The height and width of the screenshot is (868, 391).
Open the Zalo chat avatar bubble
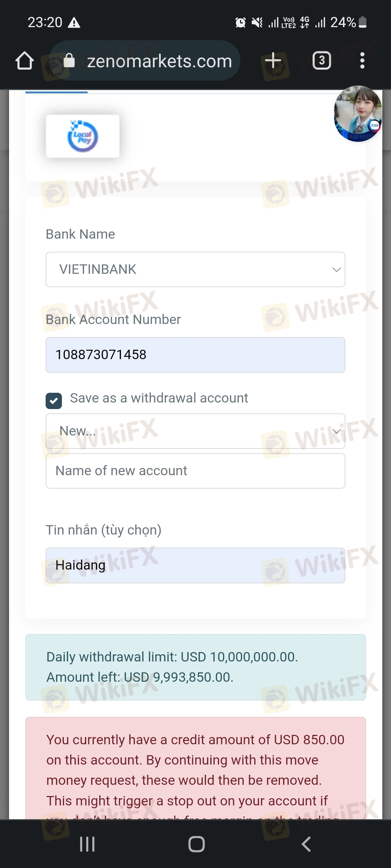coord(358,114)
